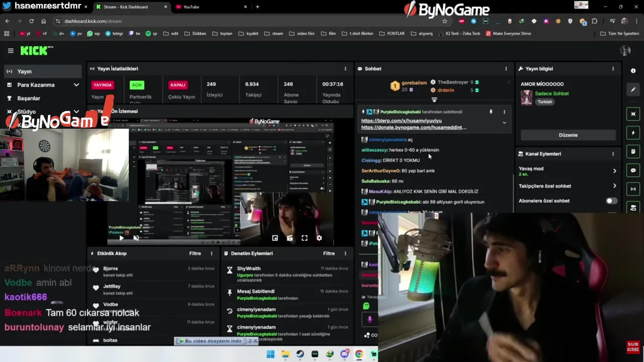The image size is (644, 362).
Task: Open File Explorer from taskbar
Action: click(x=285, y=354)
